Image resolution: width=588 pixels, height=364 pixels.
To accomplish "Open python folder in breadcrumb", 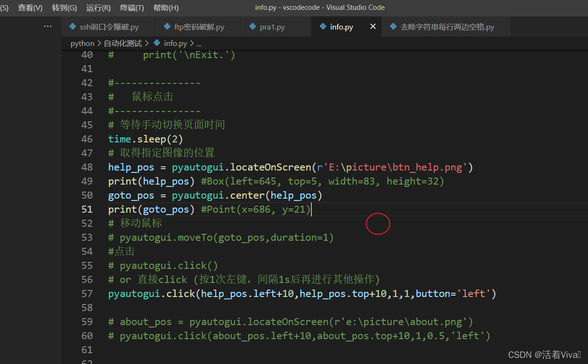I will [83, 43].
